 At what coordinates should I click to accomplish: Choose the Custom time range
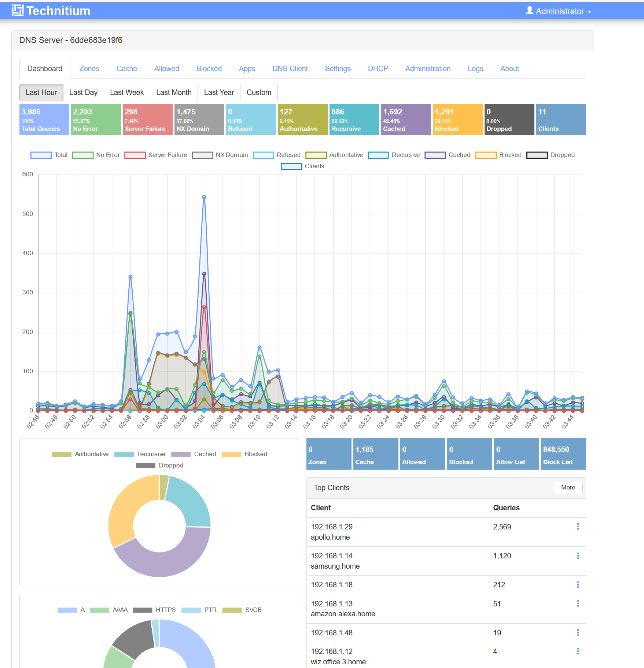coord(259,92)
